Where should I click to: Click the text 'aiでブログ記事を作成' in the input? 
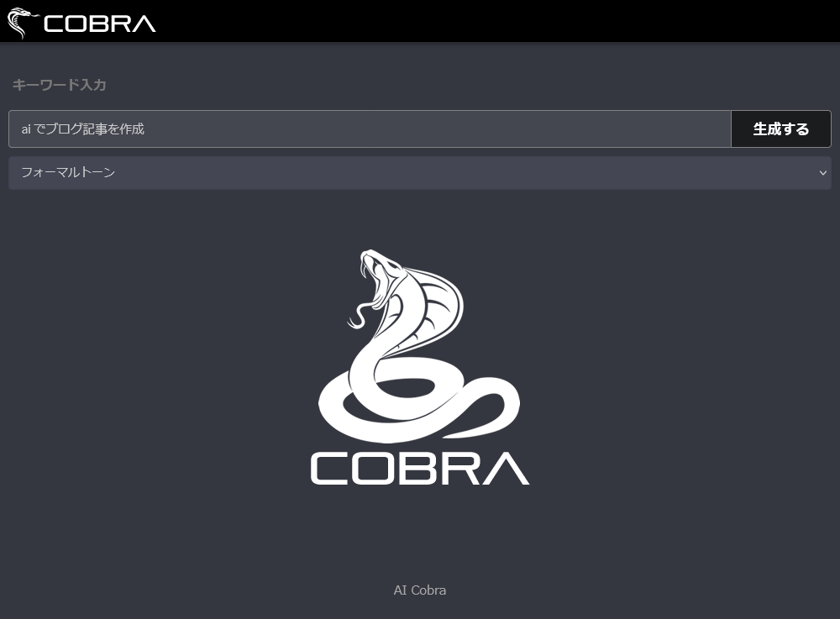point(83,129)
